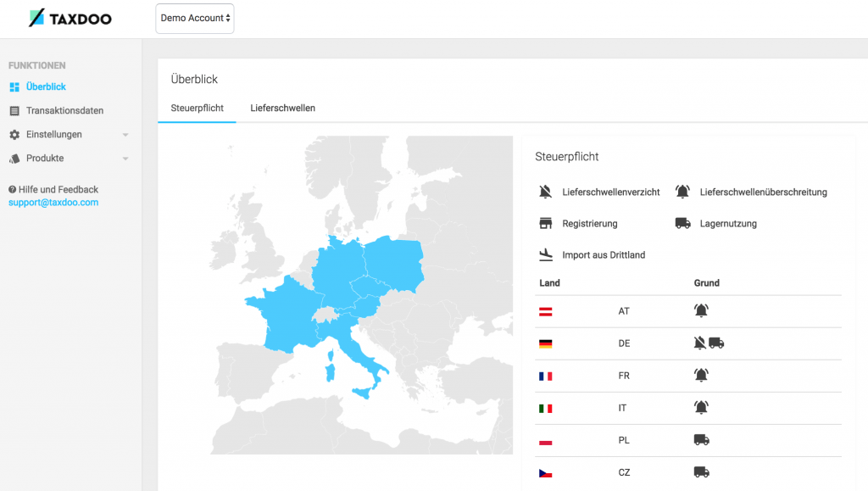Image resolution: width=868 pixels, height=491 pixels.
Task: Click the Lieferschwellenüberschreitung legend label
Action: 764,192
